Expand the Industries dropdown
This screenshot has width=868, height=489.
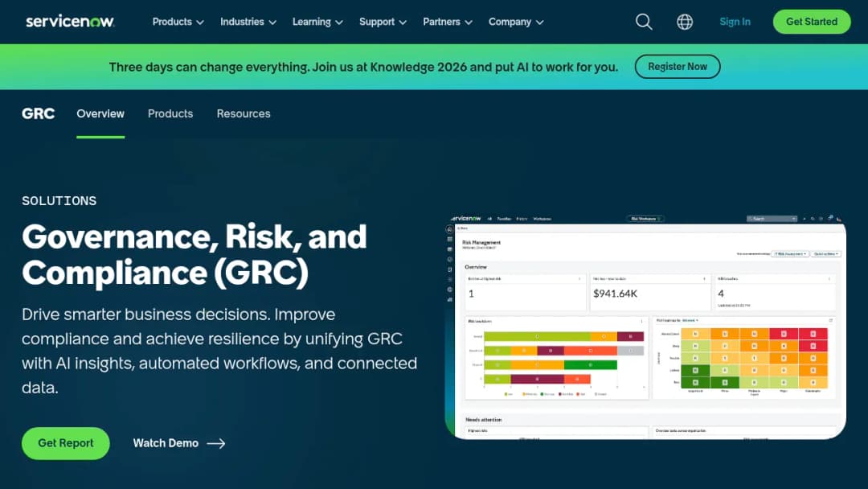248,22
